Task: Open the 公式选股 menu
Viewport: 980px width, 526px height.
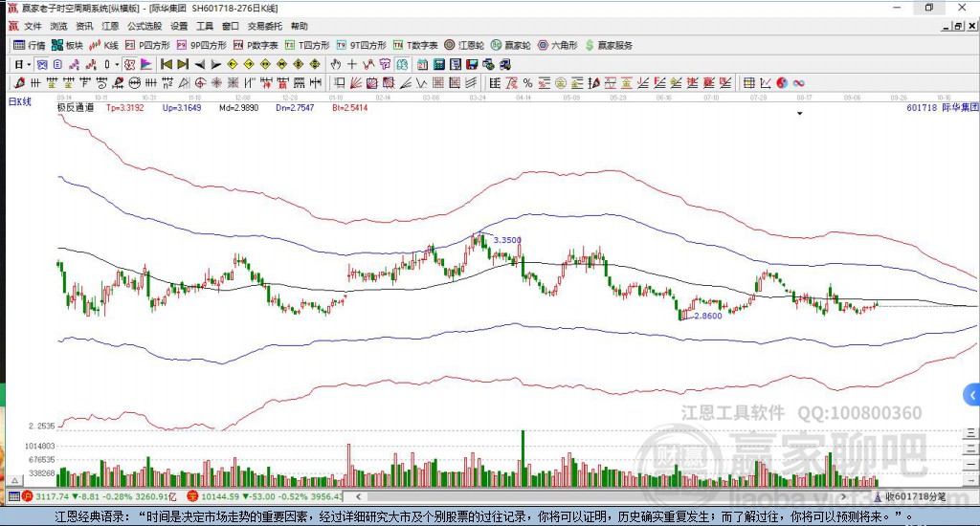Action: 145,26
